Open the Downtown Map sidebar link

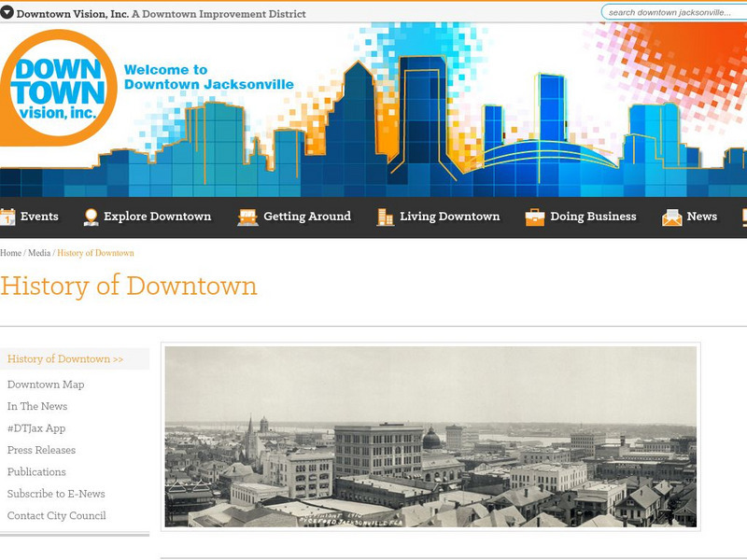point(45,382)
